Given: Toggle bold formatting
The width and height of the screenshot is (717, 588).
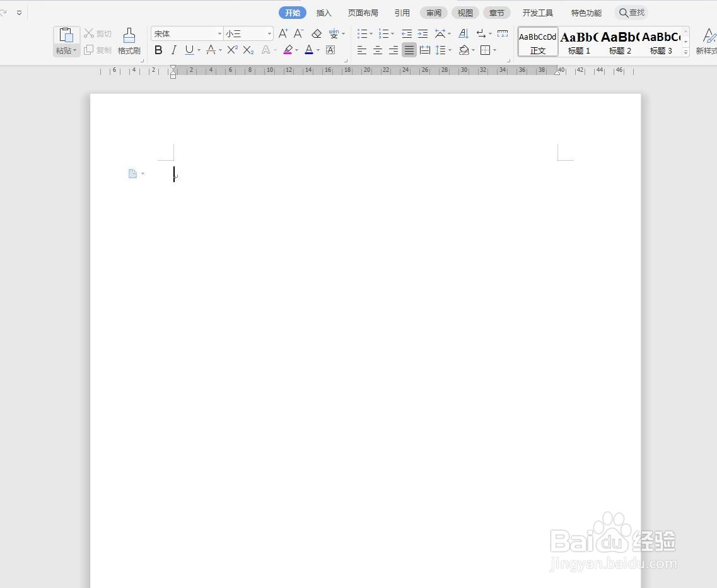Looking at the screenshot, I should point(158,50).
